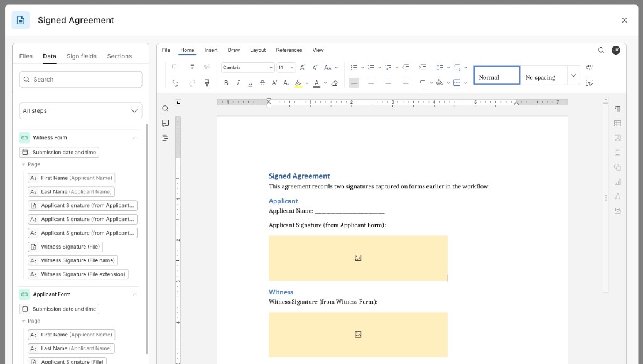This screenshot has width=643, height=364.
Task: Toggle bold formatting
Action: 226,83
